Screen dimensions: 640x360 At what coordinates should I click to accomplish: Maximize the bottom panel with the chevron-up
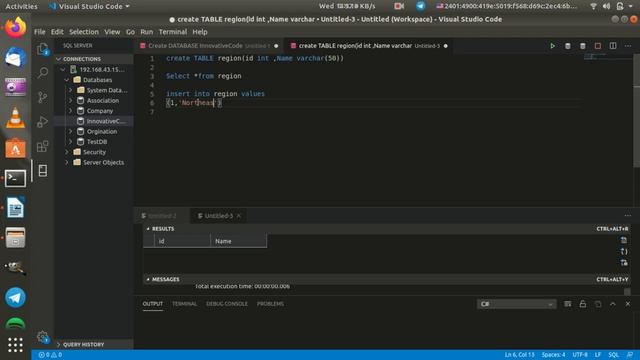(x=613, y=304)
